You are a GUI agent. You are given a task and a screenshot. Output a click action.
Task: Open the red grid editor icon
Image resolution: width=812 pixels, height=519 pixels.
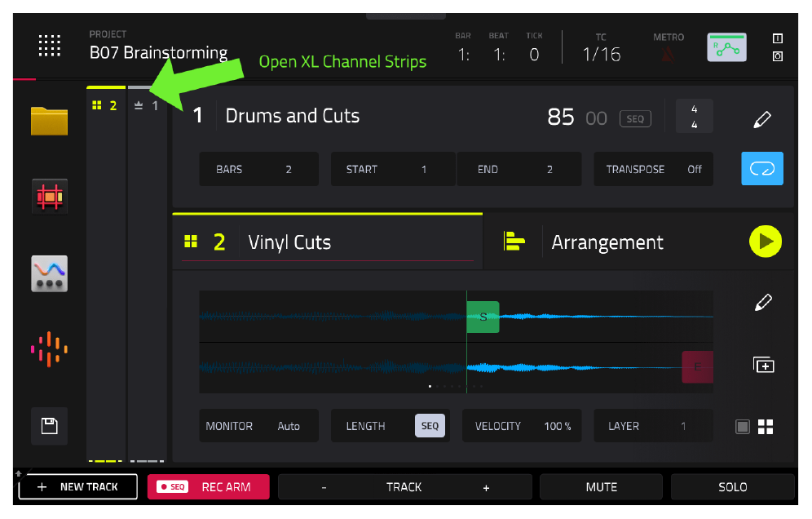click(49, 197)
